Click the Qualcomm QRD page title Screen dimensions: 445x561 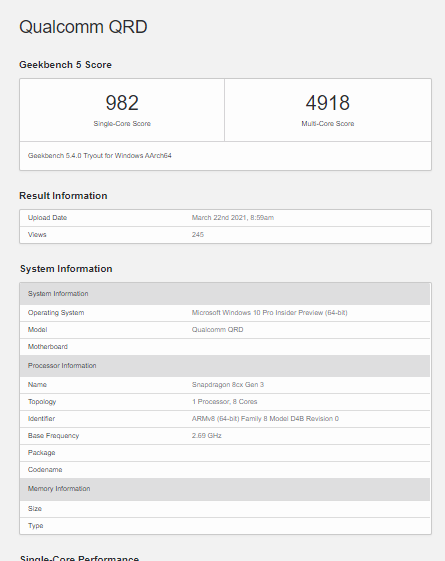[83, 27]
